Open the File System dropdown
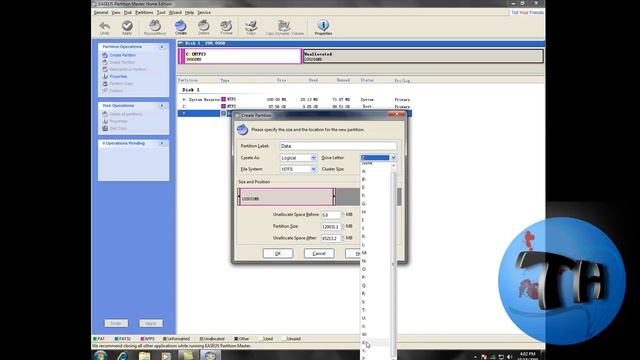Viewport: 640px width, 360px height. click(x=313, y=169)
